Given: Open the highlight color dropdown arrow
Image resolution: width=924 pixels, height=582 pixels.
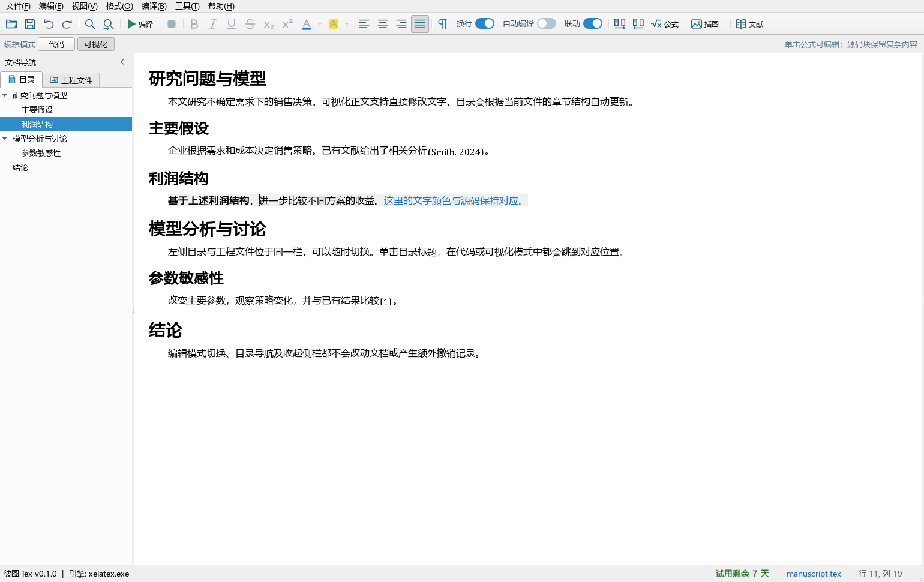Looking at the screenshot, I should (x=347, y=24).
